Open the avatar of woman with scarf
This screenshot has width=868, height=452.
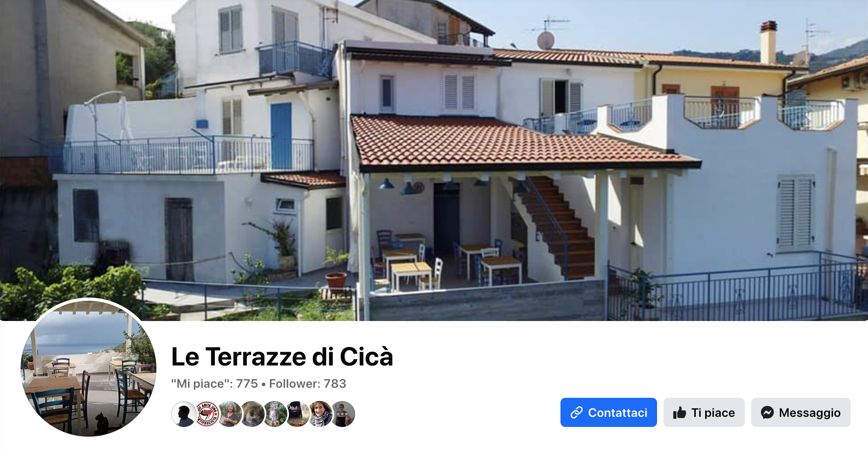pyautogui.click(x=320, y=414)
